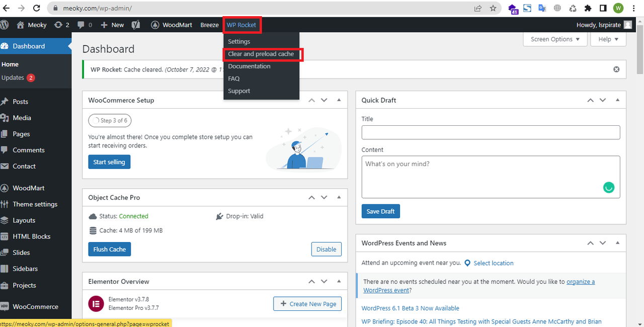Move the Quick Draft panel up

pyautogui.click(x=590, y=100)
